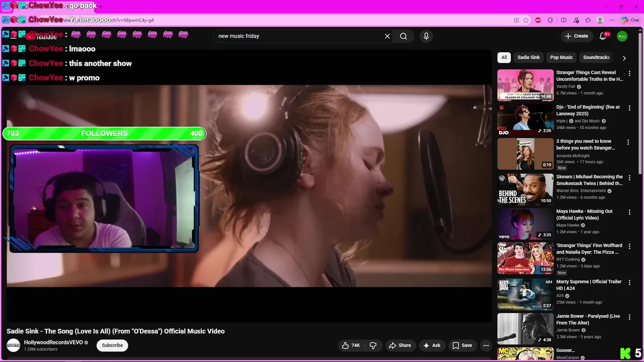644x362 pixels.
Task: Click the NYT Cooking channel name
Action: tap(568, 259)
